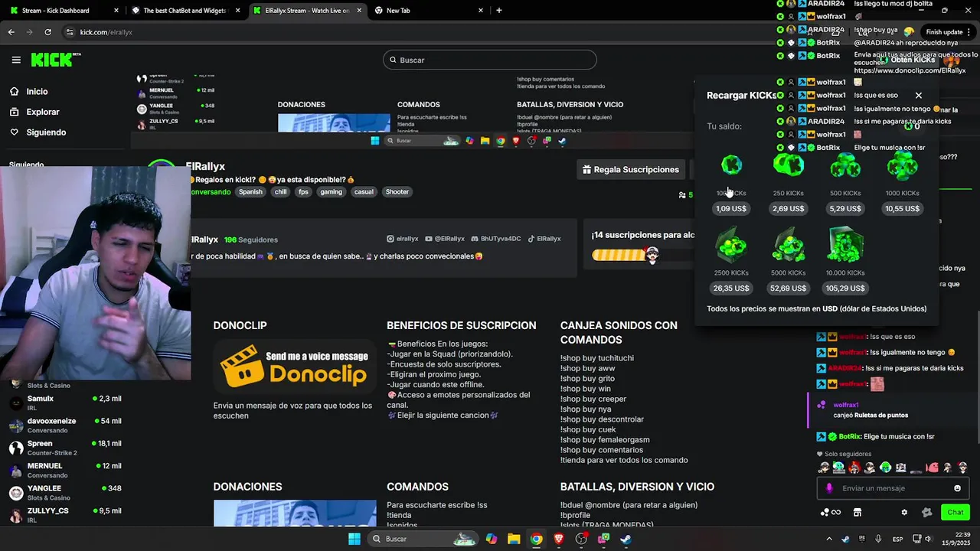Image resolution: width=980 pixels, height=551 pixels.
Task: Click the 1,09 US$ price button
Action: (x=731, y=209)
